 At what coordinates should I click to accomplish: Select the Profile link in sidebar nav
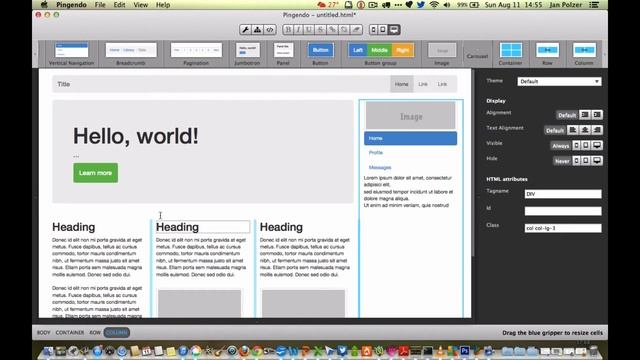[x=376, y=153]
